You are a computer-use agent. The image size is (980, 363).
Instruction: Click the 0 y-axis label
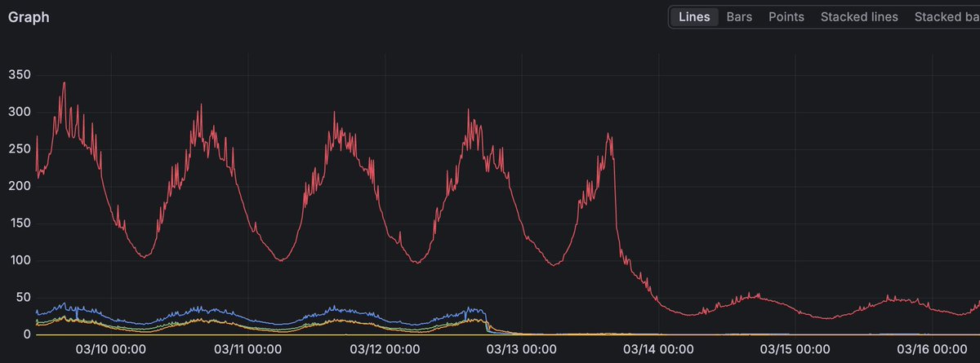click(27, 334)
